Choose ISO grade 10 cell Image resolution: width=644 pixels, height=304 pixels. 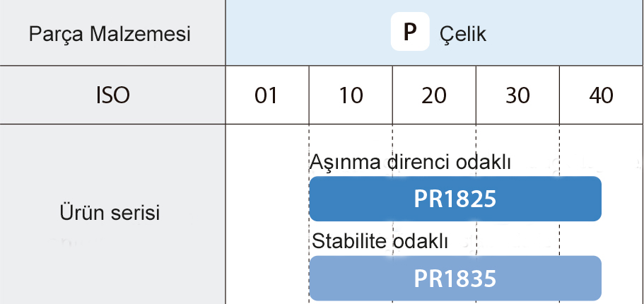351,95
